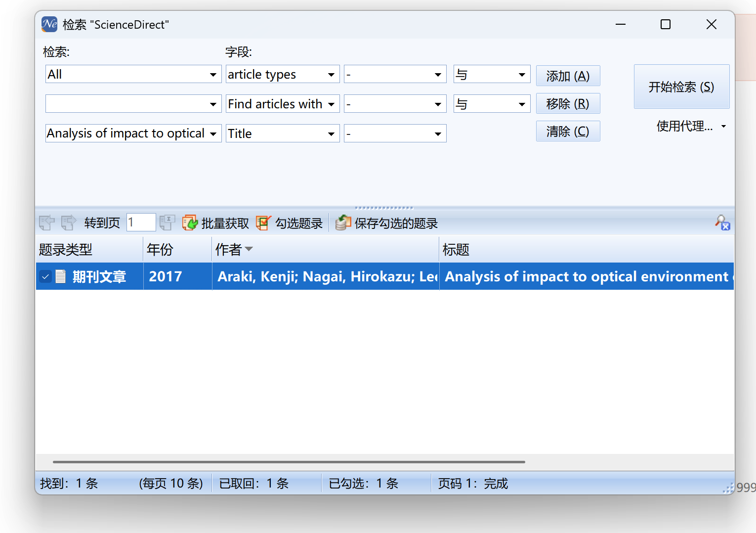
Task: Open the 'All' search value dropdown
Action: tap(213, 75)
